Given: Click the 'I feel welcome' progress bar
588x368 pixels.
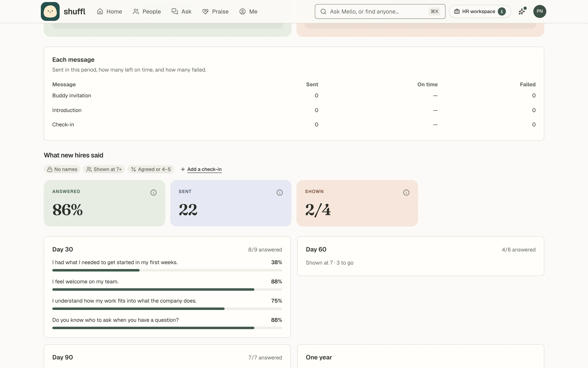Looking at the screenshot, I should (167, 289).
